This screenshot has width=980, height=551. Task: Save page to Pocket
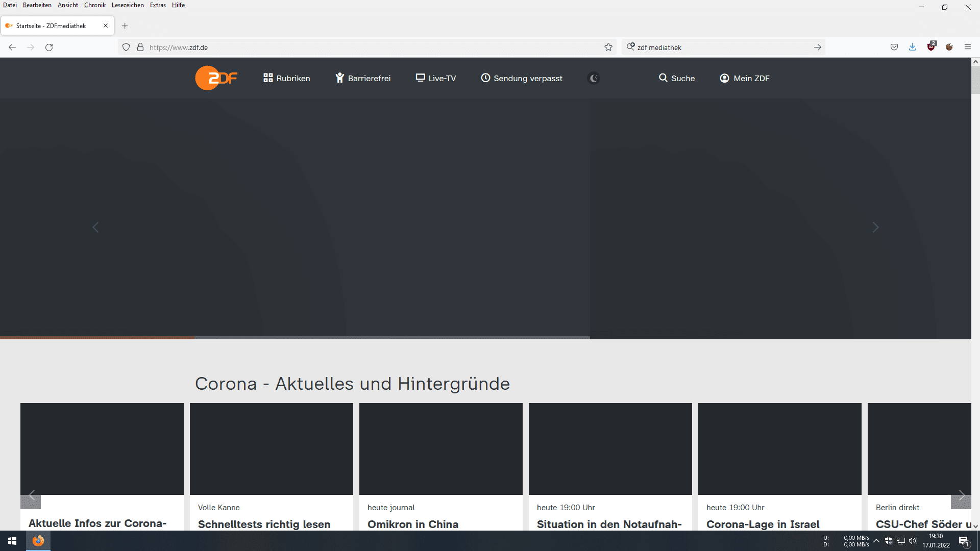click(x=894, y=47)
